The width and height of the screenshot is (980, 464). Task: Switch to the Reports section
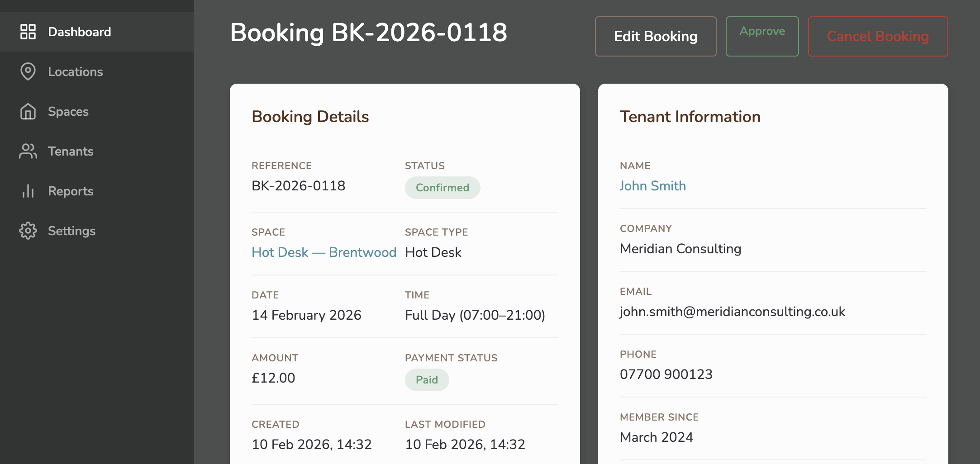click(71, 191)
